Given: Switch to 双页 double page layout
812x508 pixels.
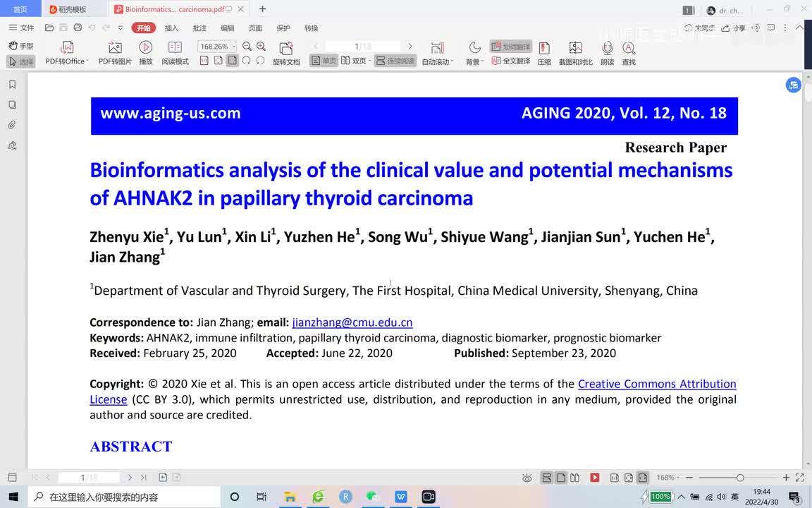Looking at the screenshot, I should coord(355,61).
